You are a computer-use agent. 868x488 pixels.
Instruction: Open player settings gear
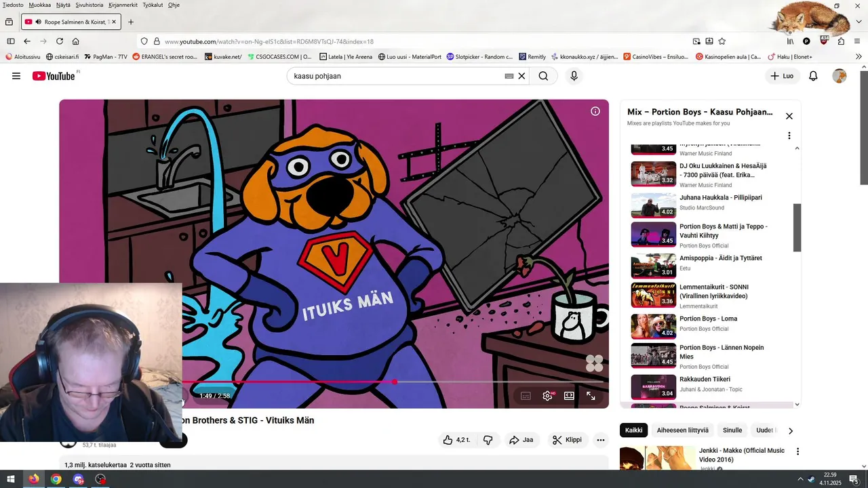547,396
